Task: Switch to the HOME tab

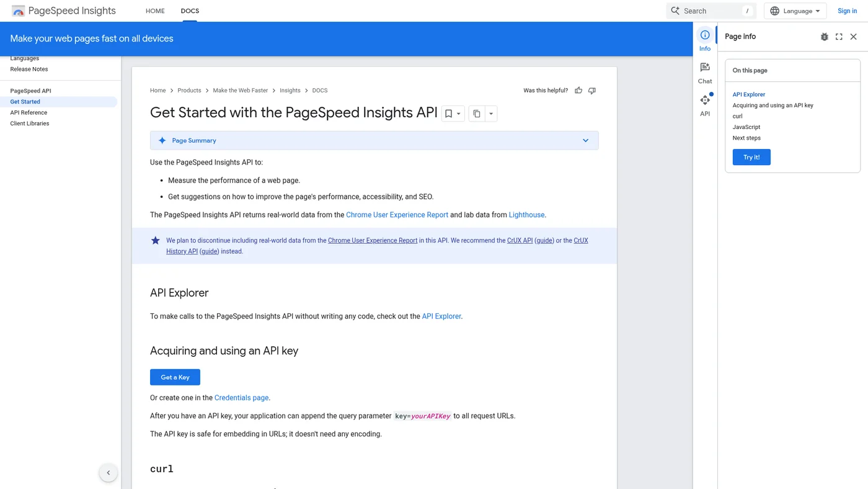Action: (155, 11)
